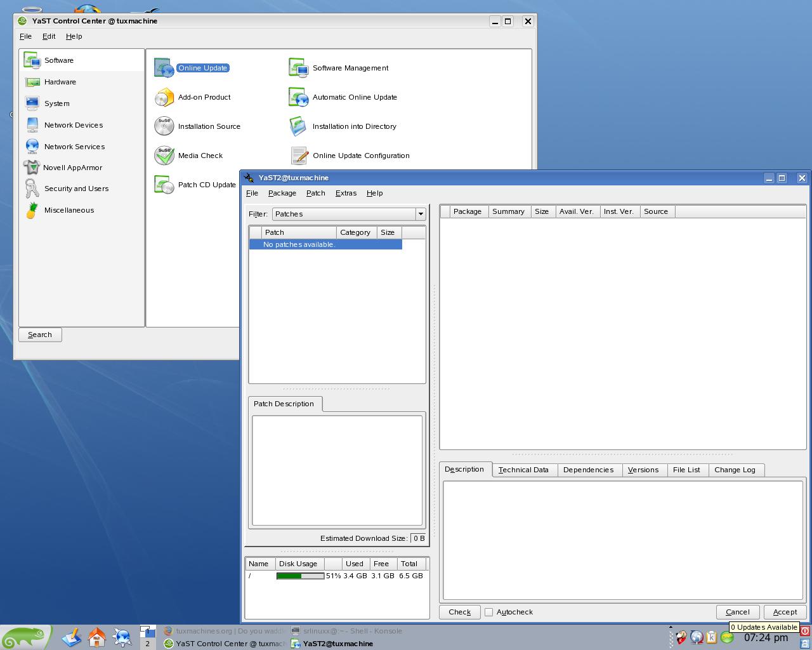
Task: Open Installation Source disc icon
Action: [164, 126]
